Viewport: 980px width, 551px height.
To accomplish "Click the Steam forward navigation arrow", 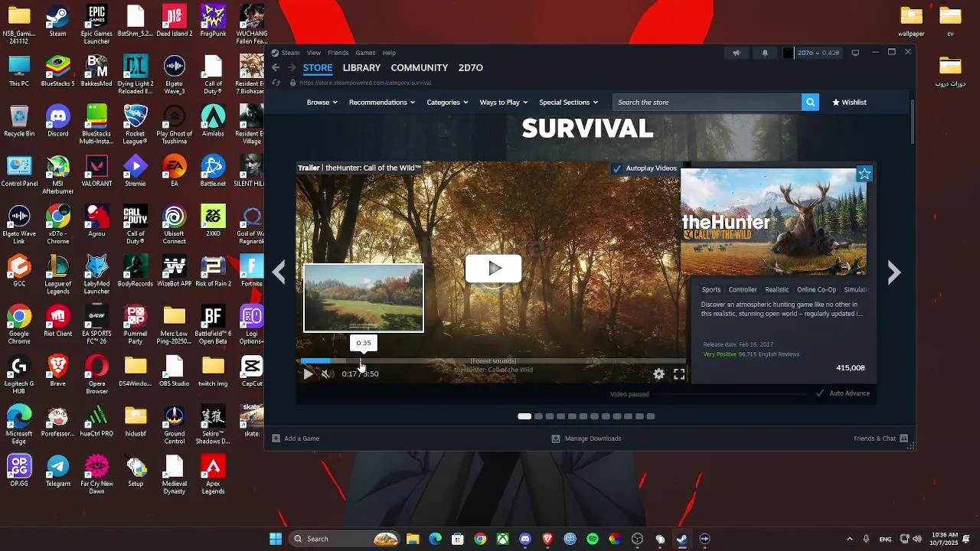I will click(292, 67).
